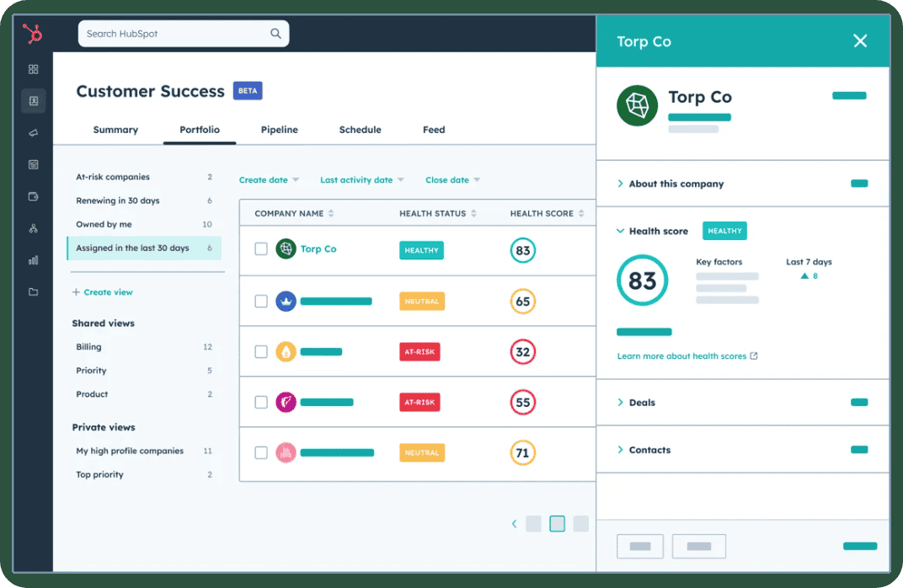This screenshot has height=588, width=903.
Task: Click the blue crown company logo
Action: click(286, 302)
